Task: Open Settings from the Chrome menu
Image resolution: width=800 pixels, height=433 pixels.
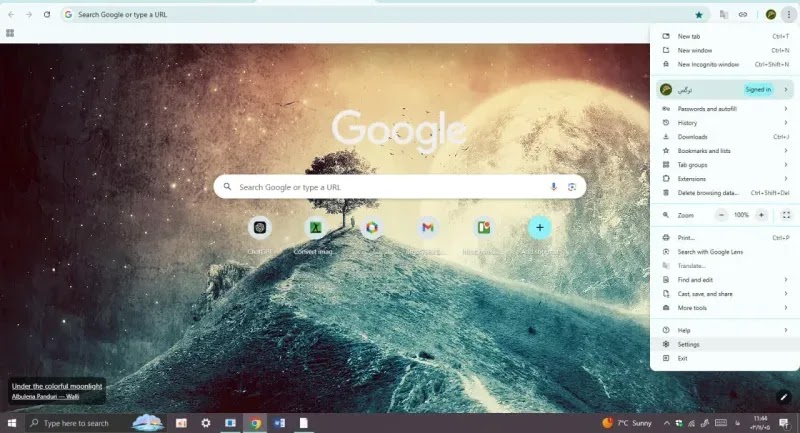Action: [x=724, y=344]
